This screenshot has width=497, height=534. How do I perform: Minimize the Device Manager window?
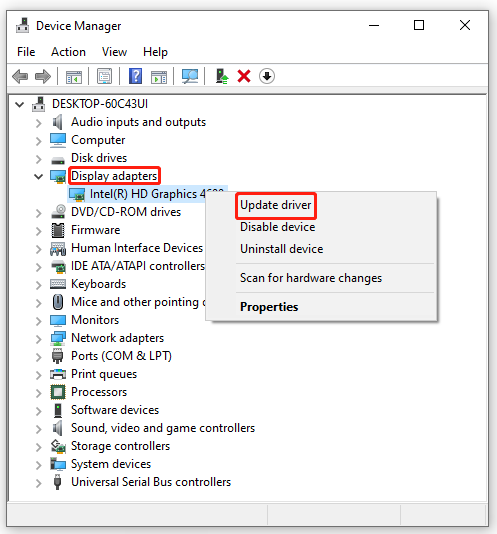(x=374, y=25)
